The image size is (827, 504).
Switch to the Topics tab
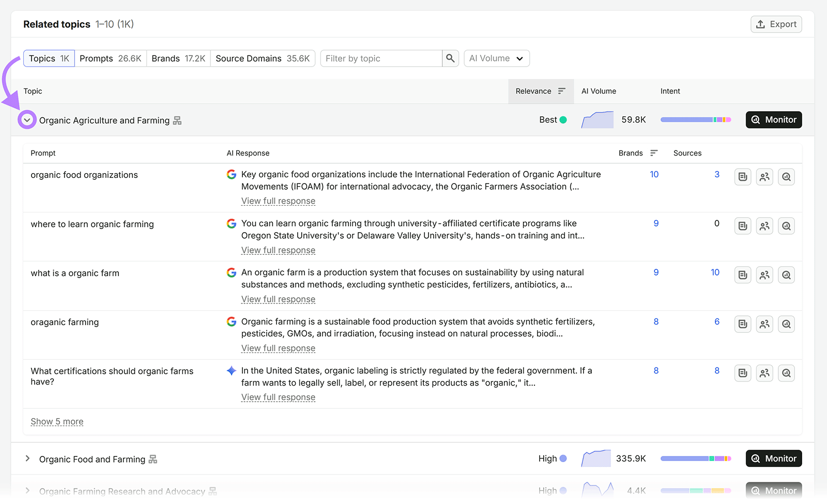click(49, 58)
